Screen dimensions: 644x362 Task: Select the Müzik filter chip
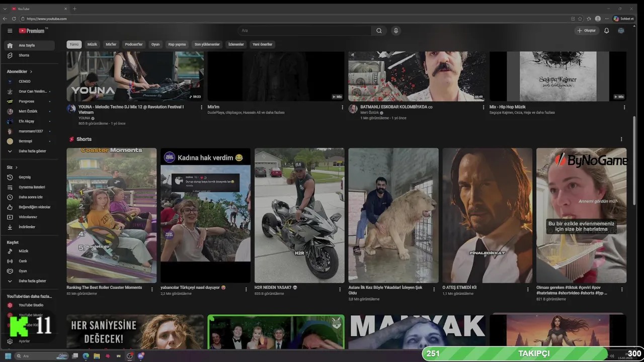[x=92, y=44]
